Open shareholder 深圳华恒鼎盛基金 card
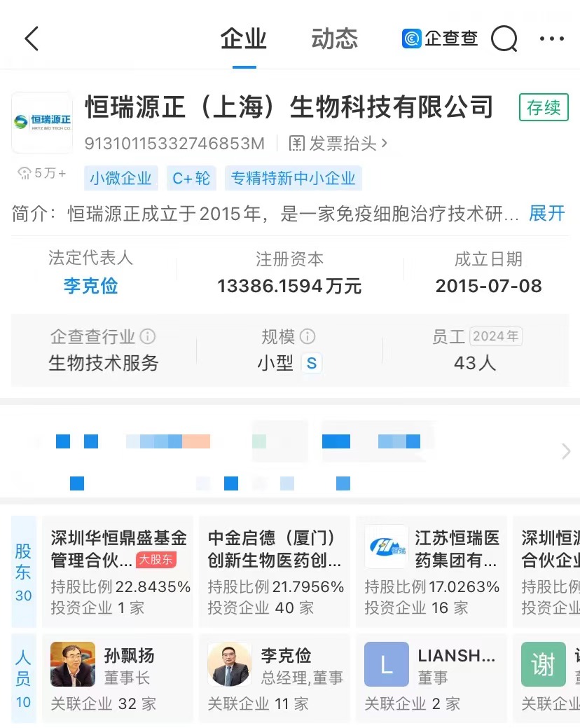 (118, 572)
